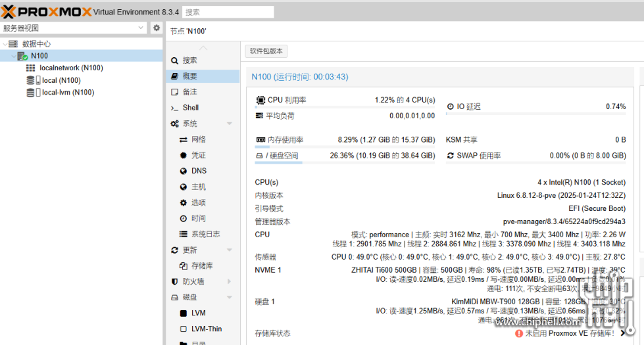Select local-lvm (N100) tree row

click(x=82, y=93)
